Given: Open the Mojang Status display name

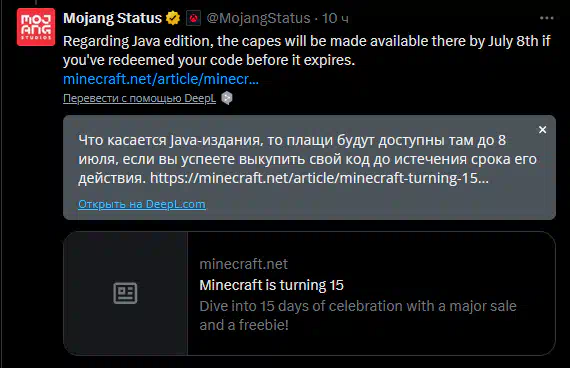Looking at the screenshot, I should pos(112,18).
